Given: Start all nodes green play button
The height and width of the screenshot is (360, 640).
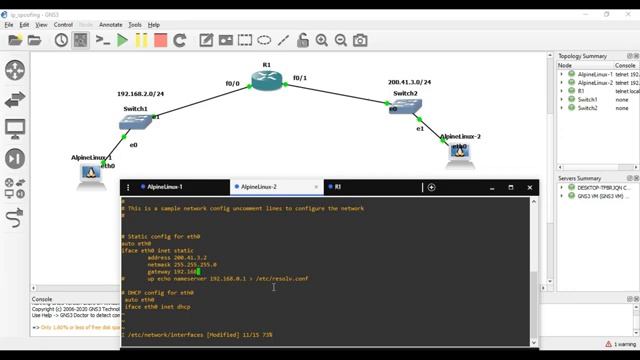Looking at the screenshot, I should tap(122, 40).
